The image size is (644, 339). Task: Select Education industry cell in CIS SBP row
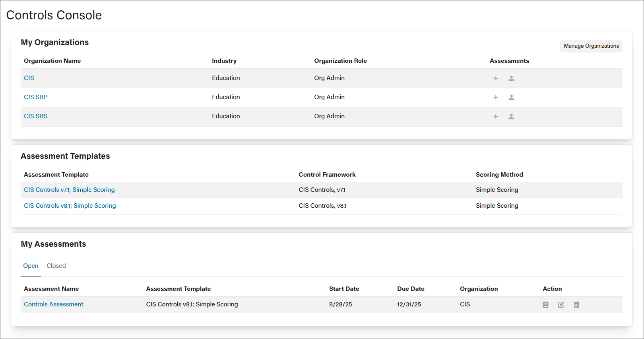[x=226, y=97]
